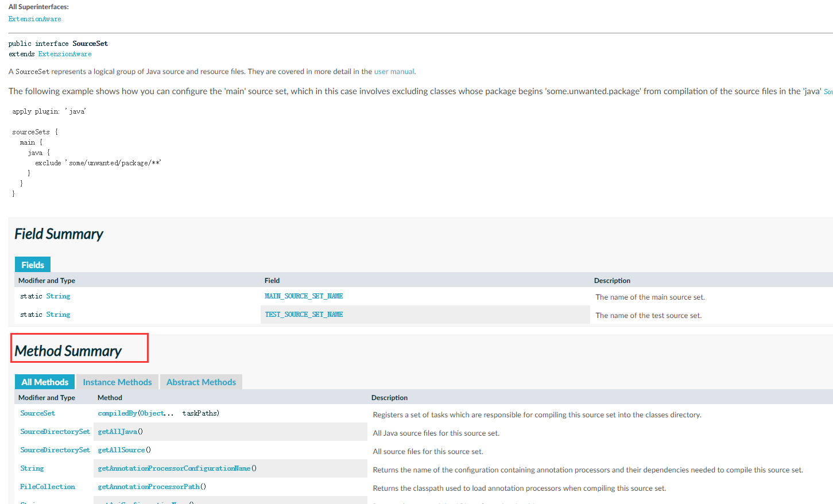Click Description header in the Fields table

click(x=612, y=281)
